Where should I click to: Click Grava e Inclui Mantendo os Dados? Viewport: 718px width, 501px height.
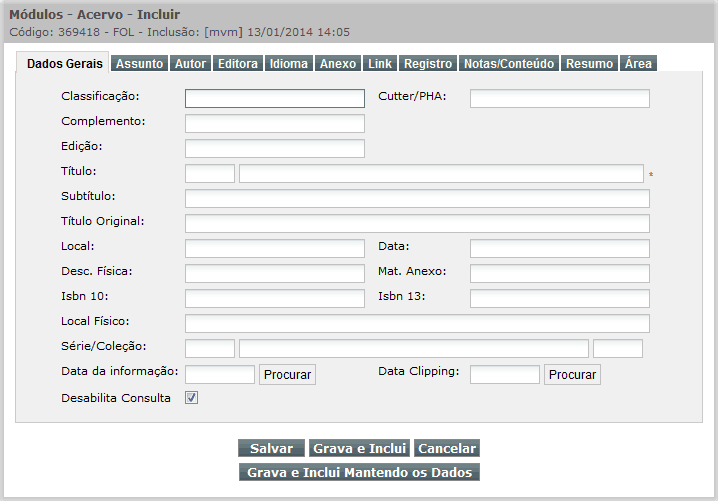(359, 472)
